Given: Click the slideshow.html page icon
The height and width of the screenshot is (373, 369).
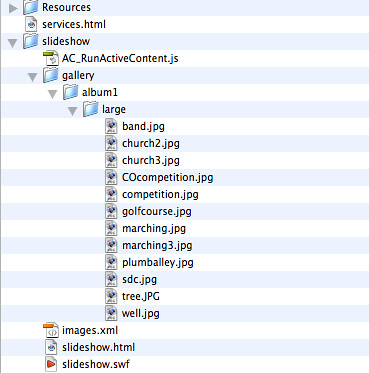Looking at the screenshot, I should click(51, 347).
